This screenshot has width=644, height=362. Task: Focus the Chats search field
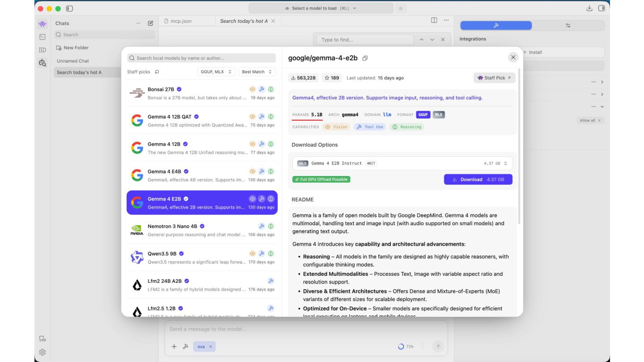point(105,34)
